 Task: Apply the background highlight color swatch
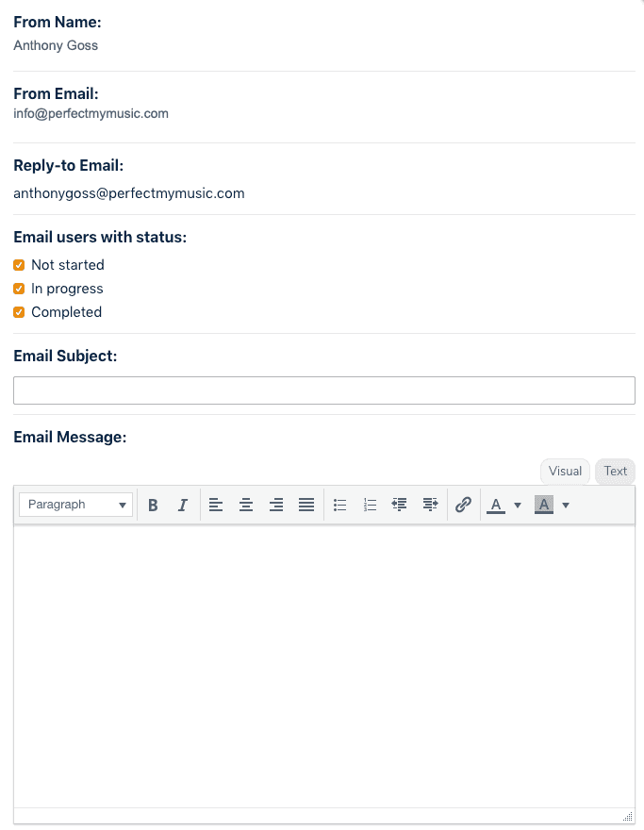pos(543,505)
